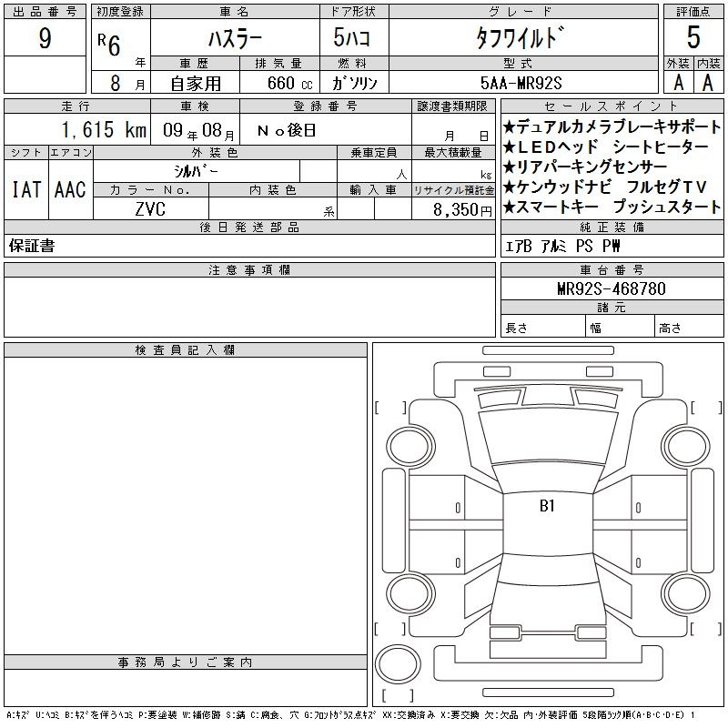Click the lot number value 9
728x728 pixels.
(x=45, y=37)
